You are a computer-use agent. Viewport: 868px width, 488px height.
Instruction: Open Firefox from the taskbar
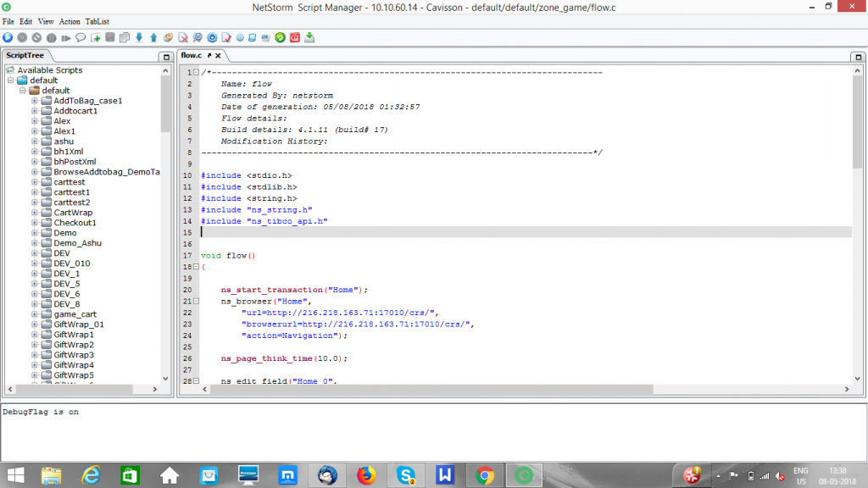[x=366, y=475]
